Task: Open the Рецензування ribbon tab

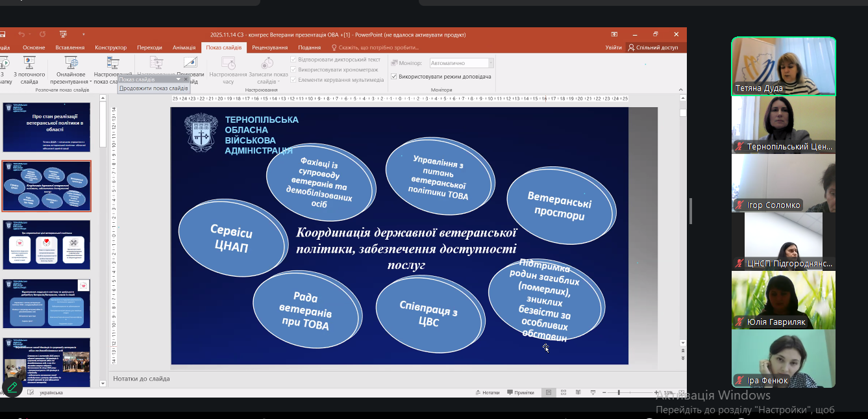Action: coord(269,47)
